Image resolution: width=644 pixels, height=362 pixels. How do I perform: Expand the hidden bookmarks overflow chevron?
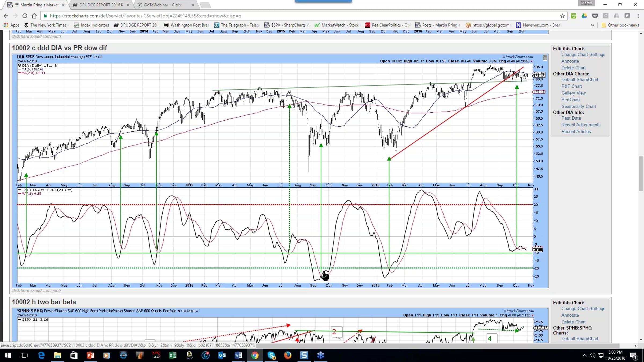click(x=592, y=25)
